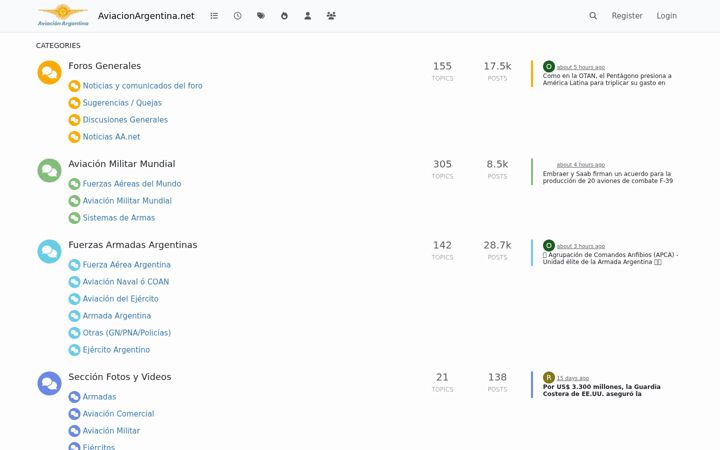Open Aviación Comercial subcategory
720x450 pixels.
click(x=118, y=414)
